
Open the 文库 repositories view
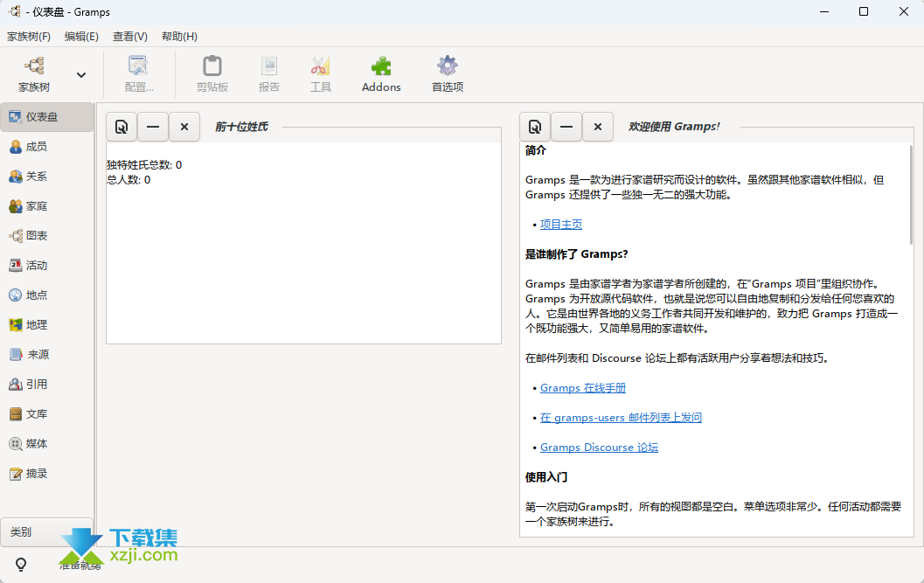tap(46, 413)
